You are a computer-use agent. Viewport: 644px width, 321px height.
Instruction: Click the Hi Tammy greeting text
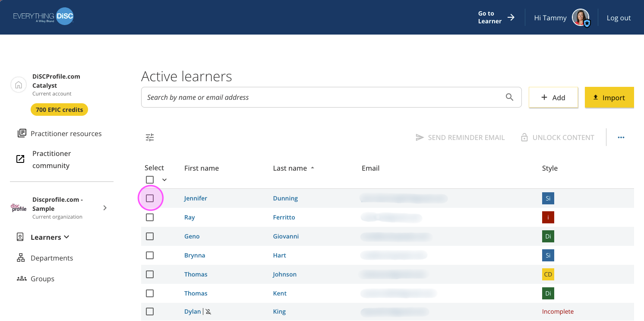pyautogui.click(x=550, y=18)
